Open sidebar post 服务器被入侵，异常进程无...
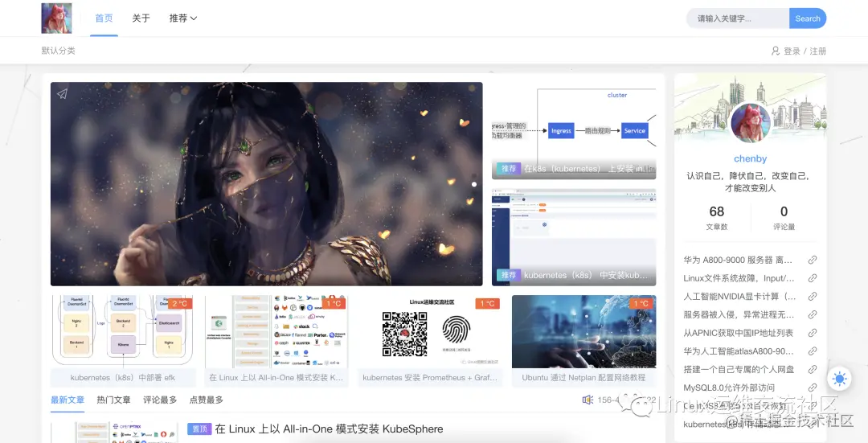The width and height of the screenshot is (868, 443). coord(739,314)
